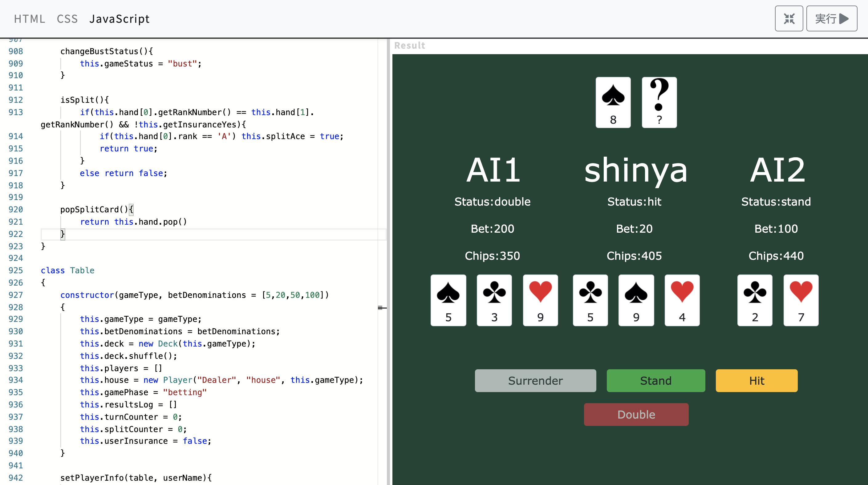Click the 'Chips:440' text
The image size is (868, 485).
click(x=776, y=256)
